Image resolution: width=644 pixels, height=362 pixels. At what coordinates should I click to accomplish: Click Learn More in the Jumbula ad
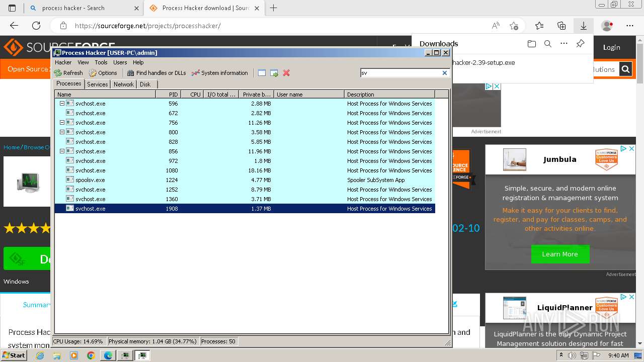[x=560, y=254]
